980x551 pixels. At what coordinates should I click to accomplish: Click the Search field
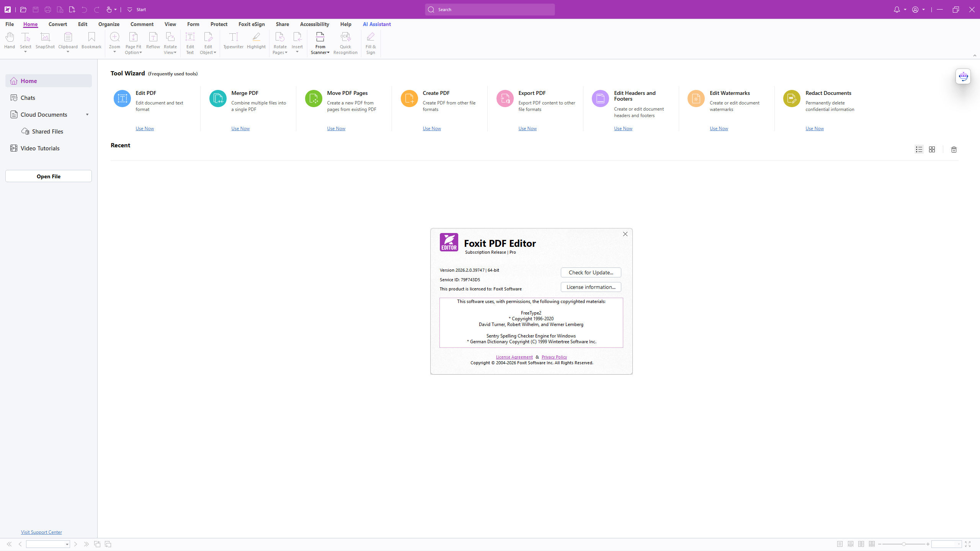click(490, 10)
